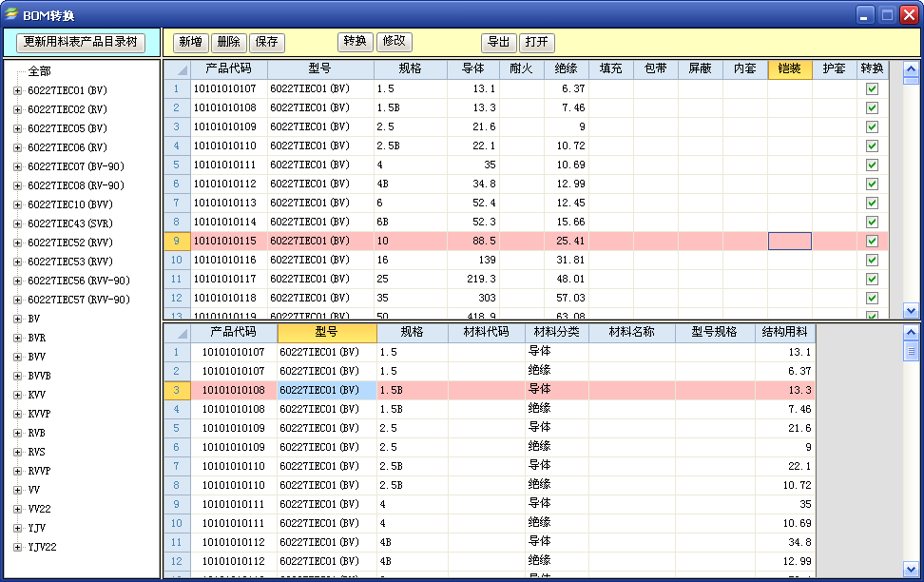Click the 修改 button

click(395, 41)
